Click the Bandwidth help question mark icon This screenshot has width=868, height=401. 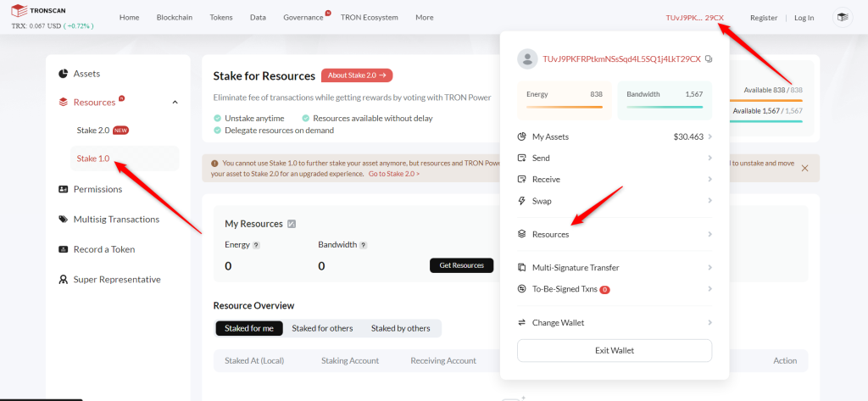363,245
